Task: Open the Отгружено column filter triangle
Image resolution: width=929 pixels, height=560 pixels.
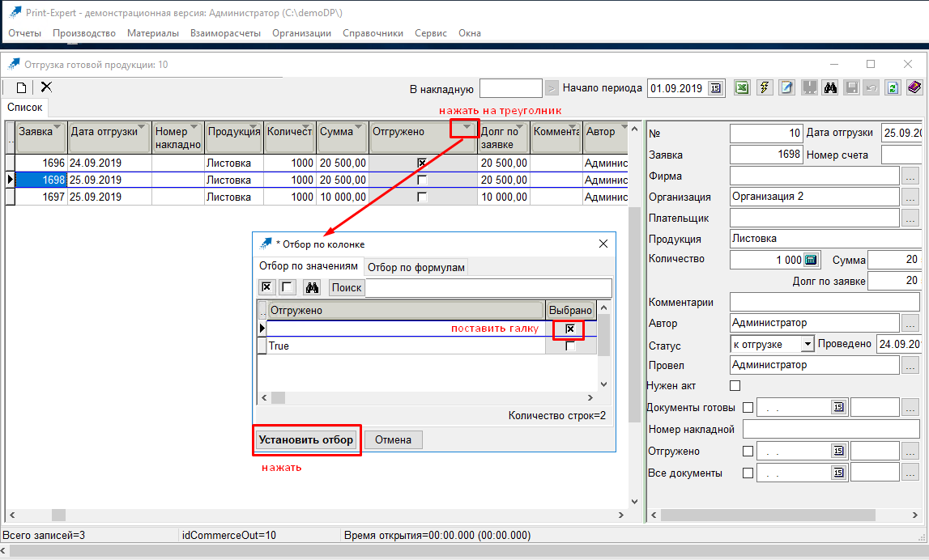Action: (x=465, y=128)
